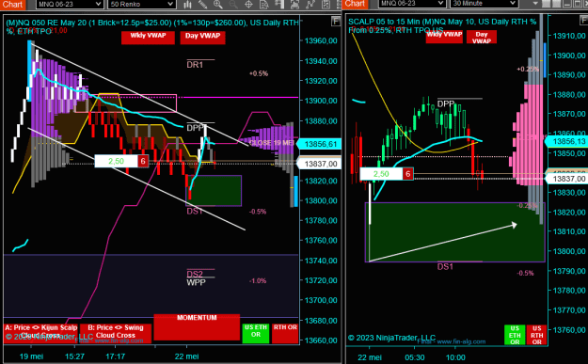Screen dimensions: 588x364
Task: Click B: Price Swing Cloud Cross button
Action: point(116,333)
